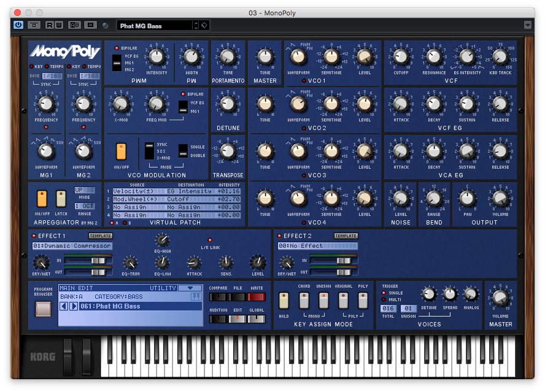Click the Audition button
Screen dimensions: 545x392
[218, 319]
